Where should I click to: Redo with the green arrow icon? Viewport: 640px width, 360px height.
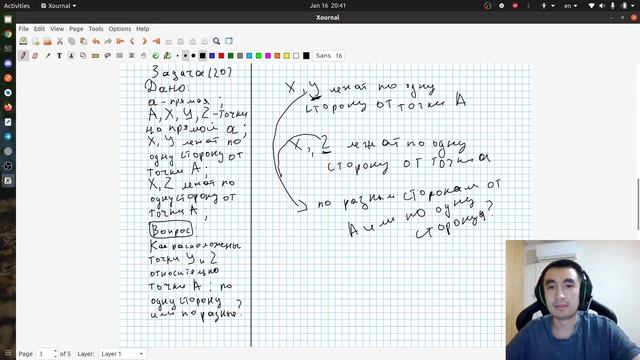pos(108,41)
